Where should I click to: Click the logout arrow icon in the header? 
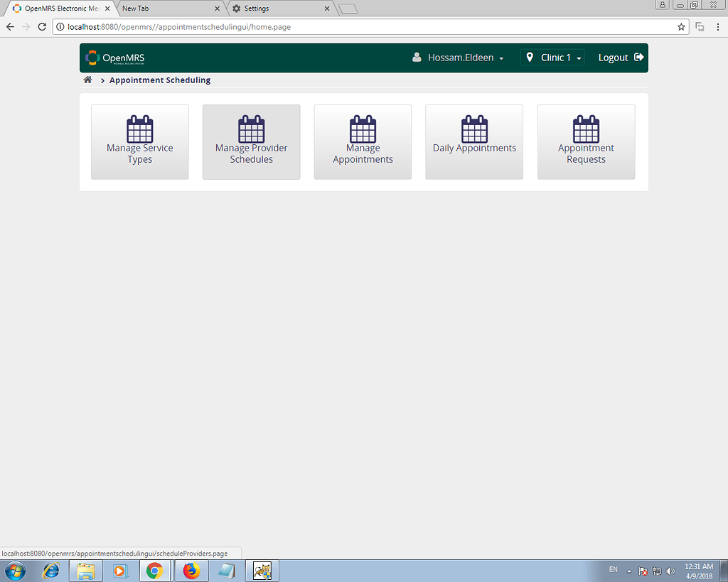click(638, 58)
